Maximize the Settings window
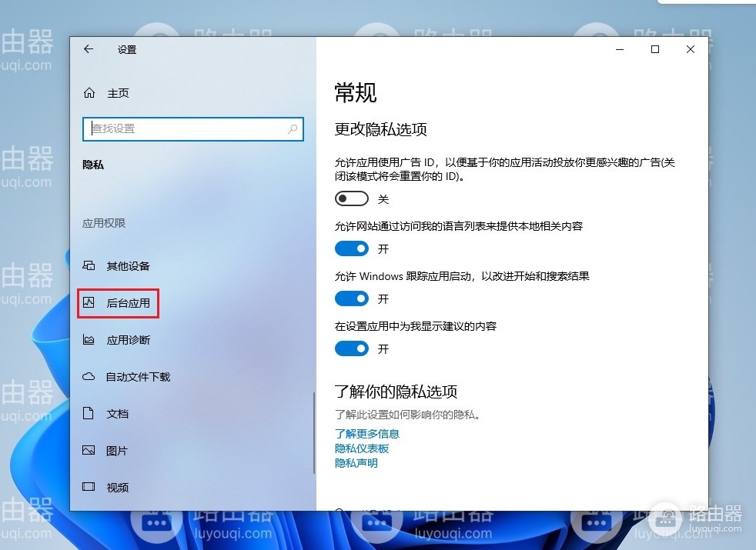756x550 pixels. [654, 49]
